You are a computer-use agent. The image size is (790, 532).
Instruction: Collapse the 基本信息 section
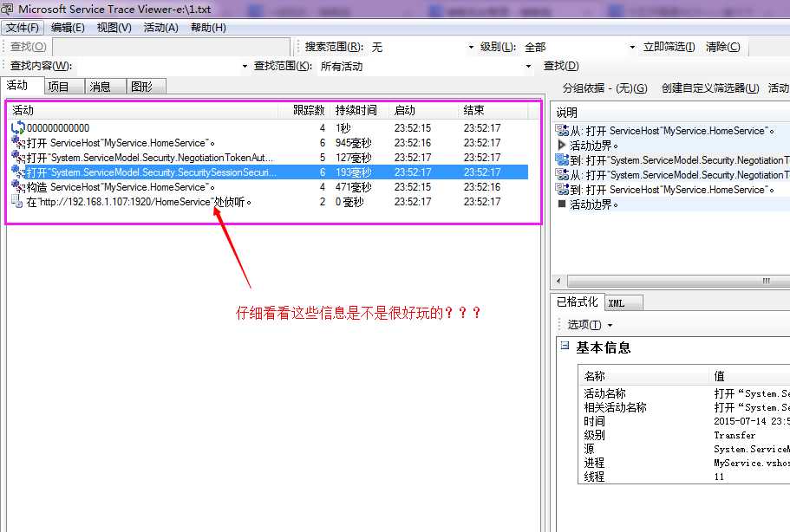pyautogui.click(x=565, y=345)
